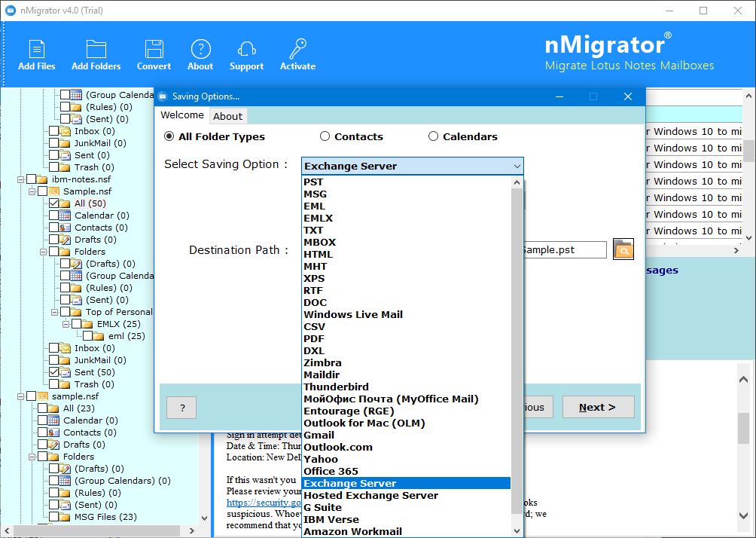This screenshot has height=538, width=756.
Task: Click the Convert floppy disk icon
Action: (154, 49)
